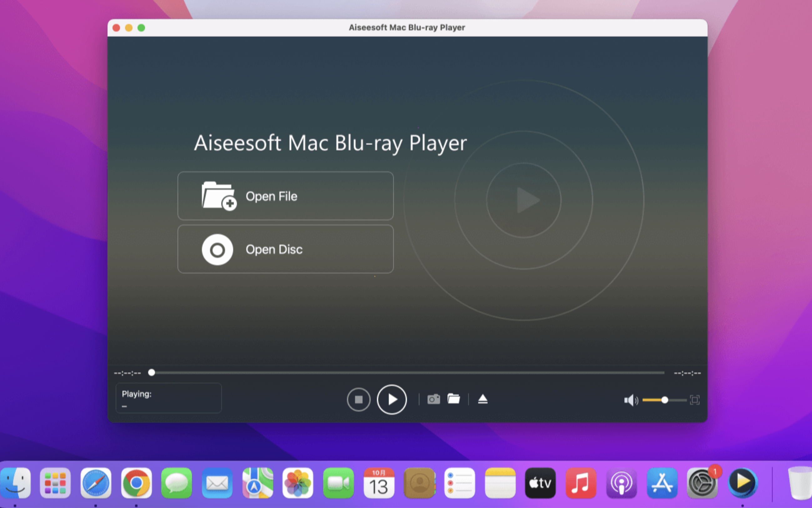This screenshot has height=508, width=812.
Task: Open Messages from the Dock
Action: (x=177, y=483)
